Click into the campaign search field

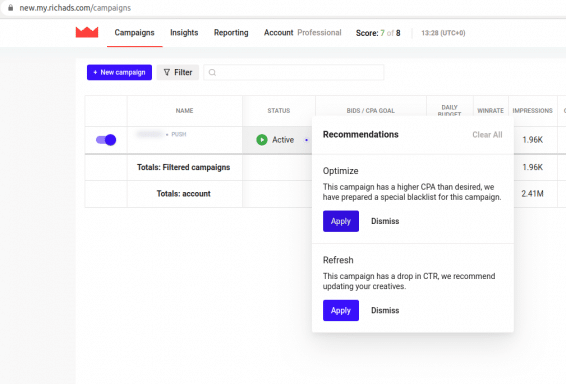pos(293,72)
